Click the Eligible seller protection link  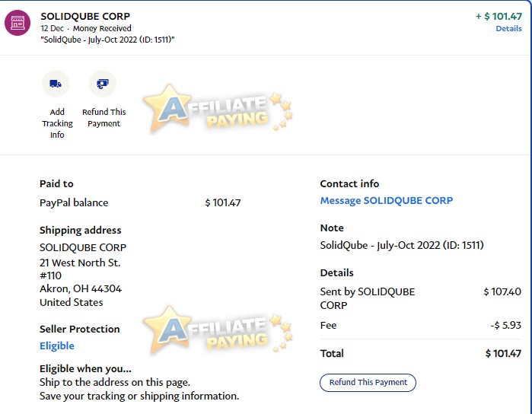[56, 346]
